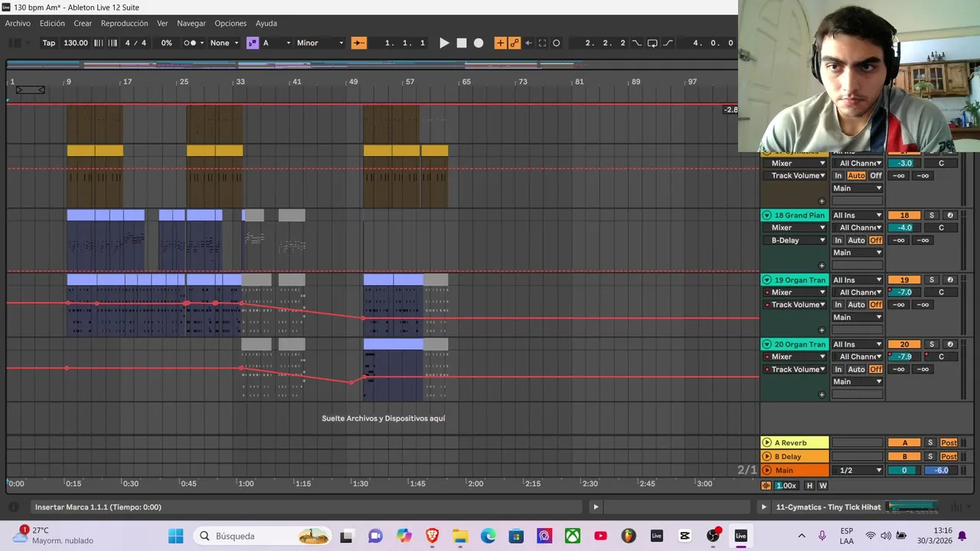Open the B-Delay automation dropdown on track 18

(x=795, y=240)
